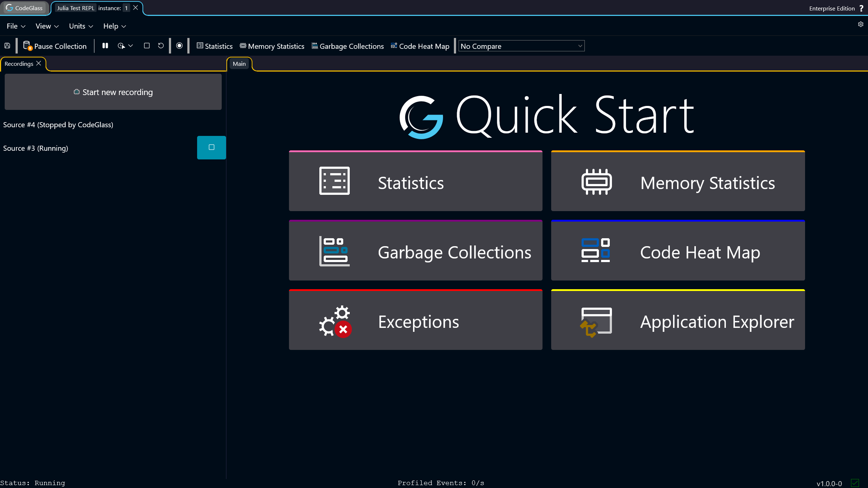Switch to the CodeGlass tab
Screen dimensions: 868x488
tap(25, 8)
